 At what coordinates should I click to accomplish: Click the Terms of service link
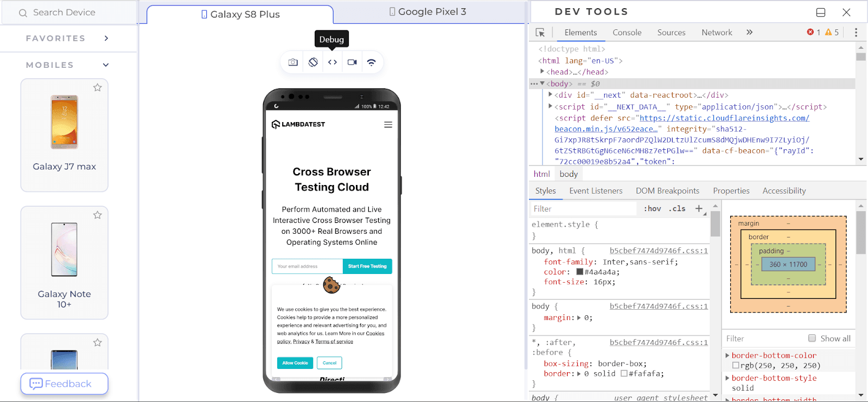point(334,342)
